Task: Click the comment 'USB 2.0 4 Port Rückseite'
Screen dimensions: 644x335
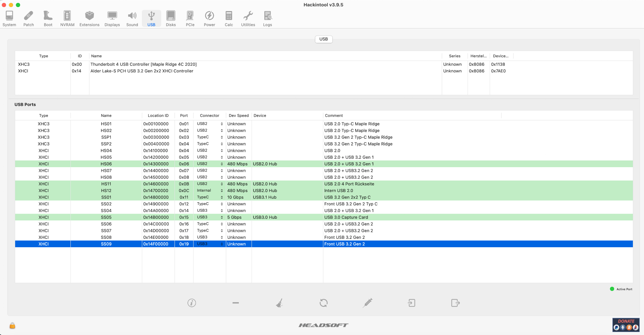Action: [349, 184]
